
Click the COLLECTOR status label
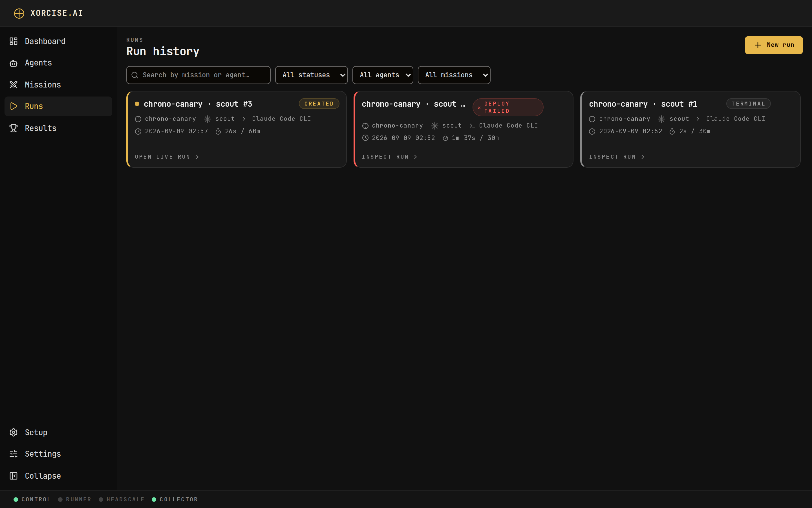pos(178,500)
